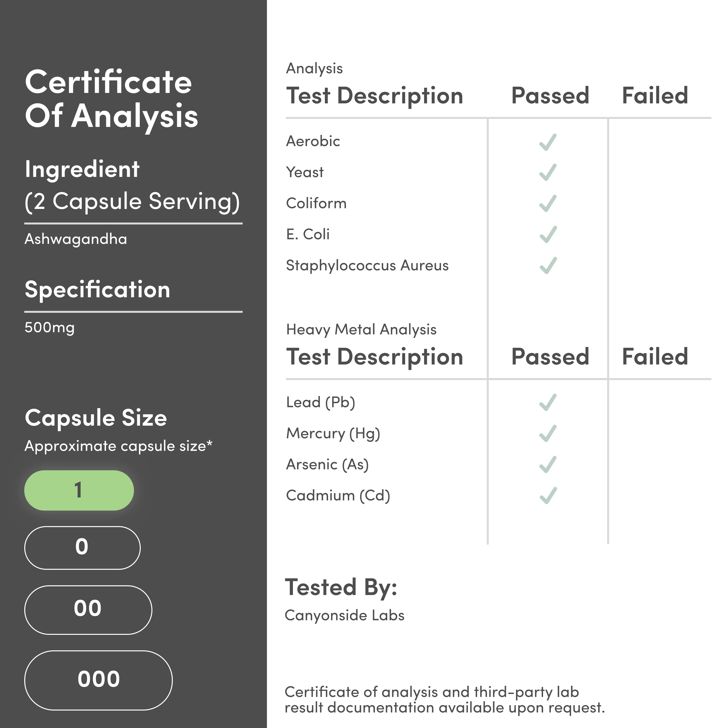This screenshot has height=728, width=728.
Task: Select capsule size 000 pill
Action: [x=98, y=680]
